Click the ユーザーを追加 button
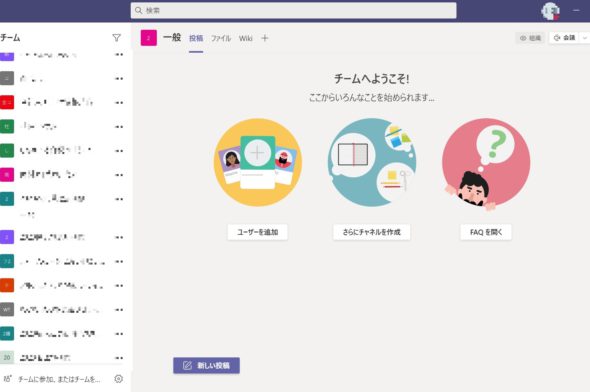Screen dimensions: 590x392 click(x=257, y=232)
